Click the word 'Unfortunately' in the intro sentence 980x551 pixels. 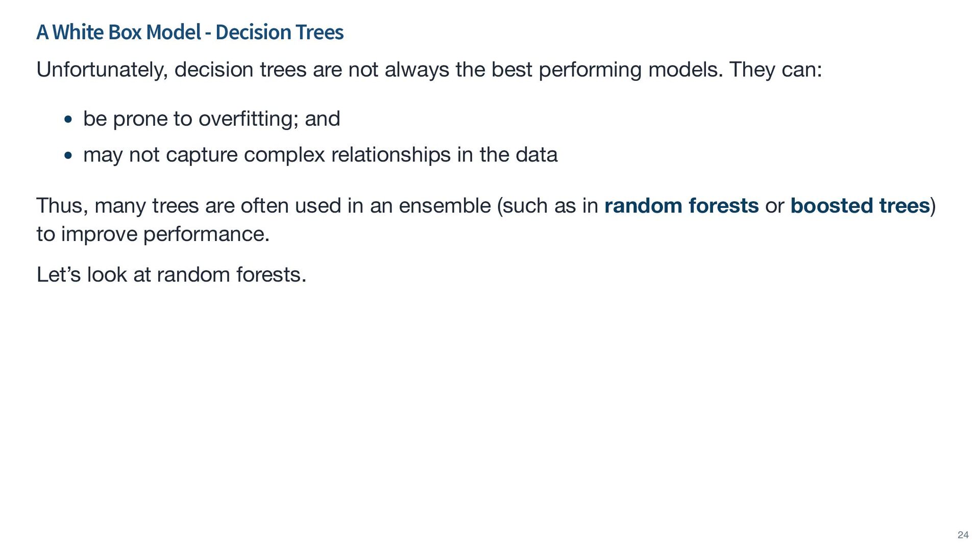(101, 70)
